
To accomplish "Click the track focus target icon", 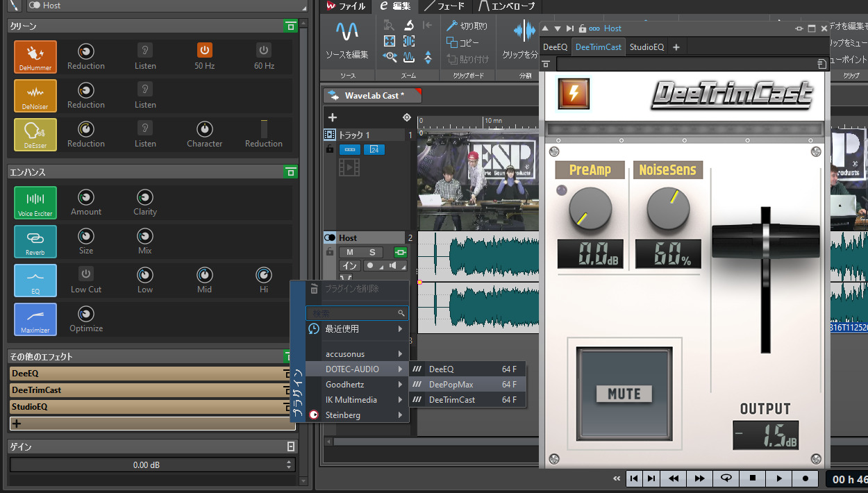I will pyautogui.click(x=407, y=117).
